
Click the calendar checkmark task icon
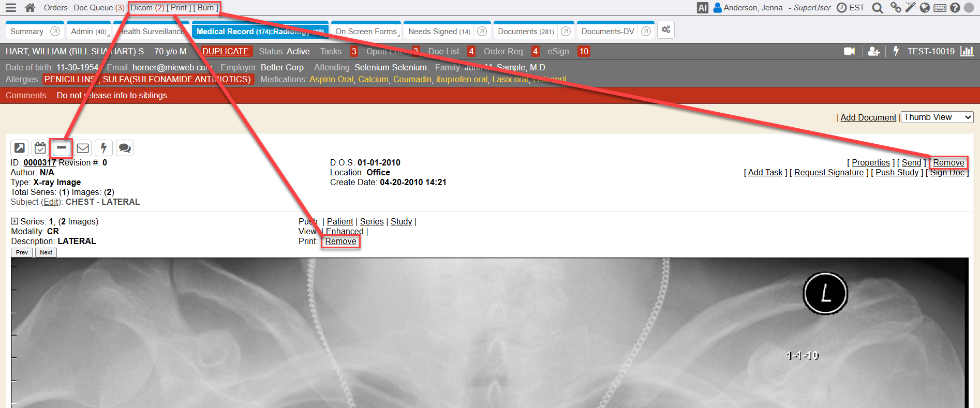coord(40,148)
